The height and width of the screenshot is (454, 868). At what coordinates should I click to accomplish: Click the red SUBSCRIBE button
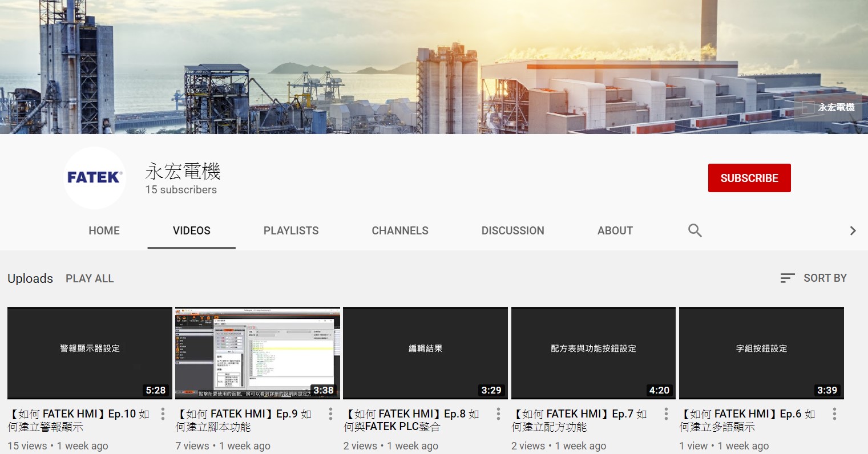749,178
